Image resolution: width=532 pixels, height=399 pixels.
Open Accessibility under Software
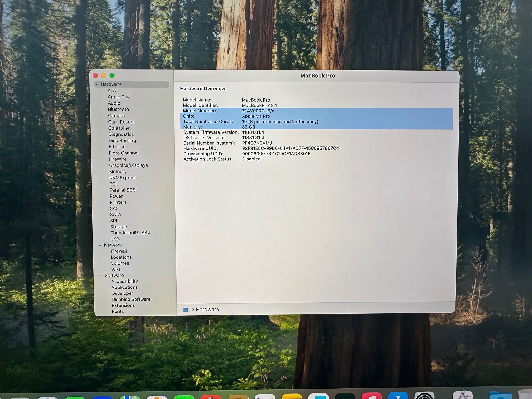pyautogui.click(x=125, y=282)
